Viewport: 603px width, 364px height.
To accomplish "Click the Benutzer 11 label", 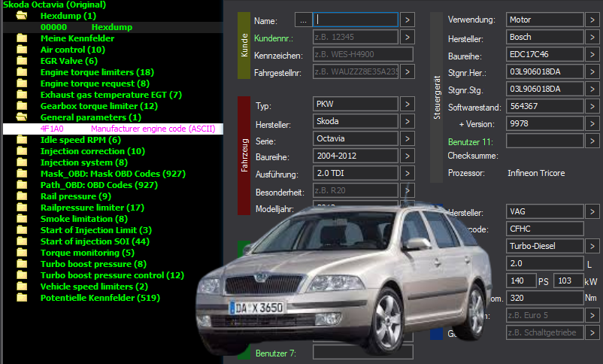I will point(471,142).
